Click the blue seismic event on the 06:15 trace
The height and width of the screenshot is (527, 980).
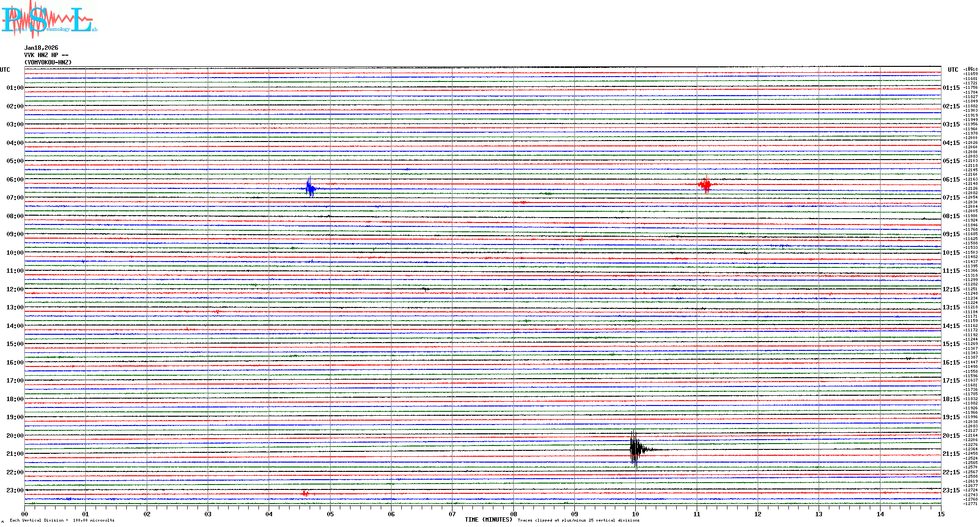(x=310, y=188)
